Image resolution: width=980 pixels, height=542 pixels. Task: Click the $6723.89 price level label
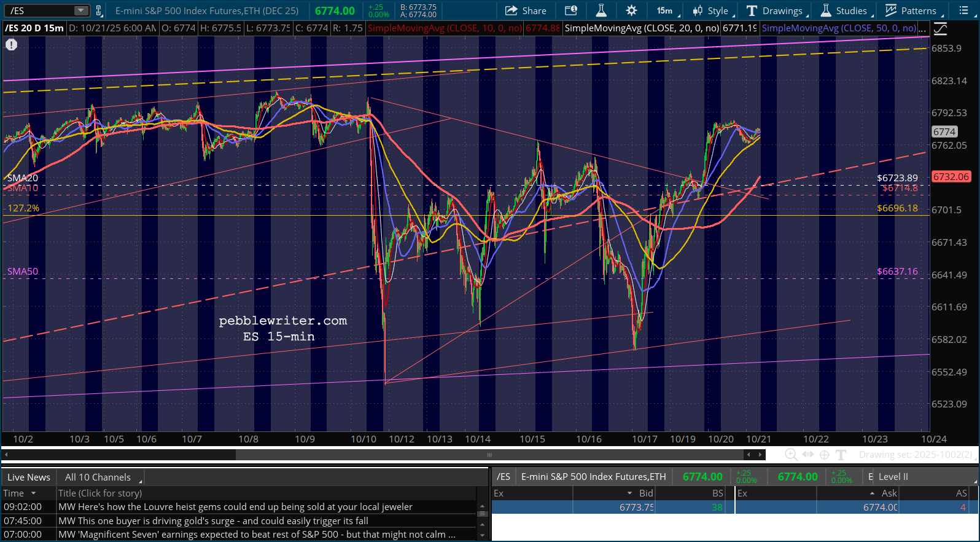pos(897,178)
